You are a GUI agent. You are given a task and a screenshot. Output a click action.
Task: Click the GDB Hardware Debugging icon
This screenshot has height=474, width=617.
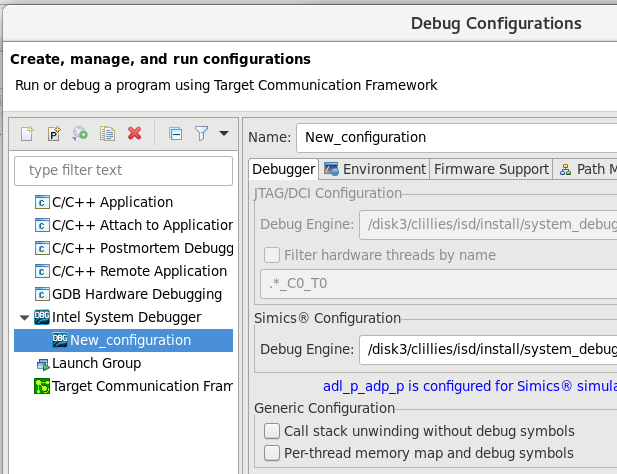pos(42,294)
